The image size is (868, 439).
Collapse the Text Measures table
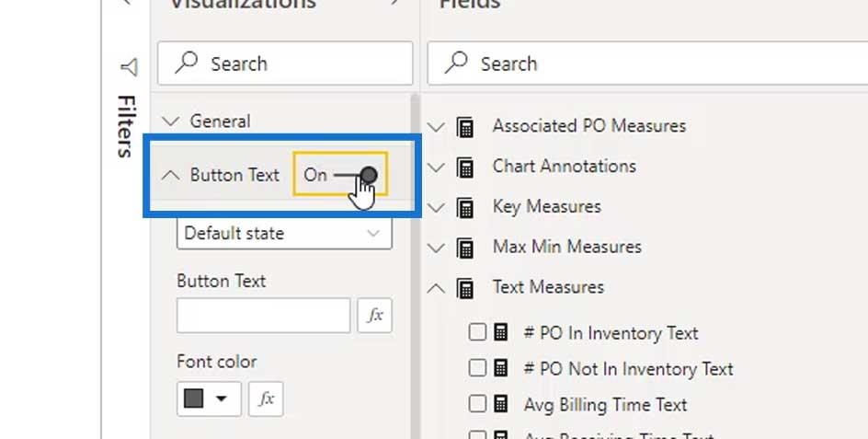pyautogui.click(x=437, y=288)
